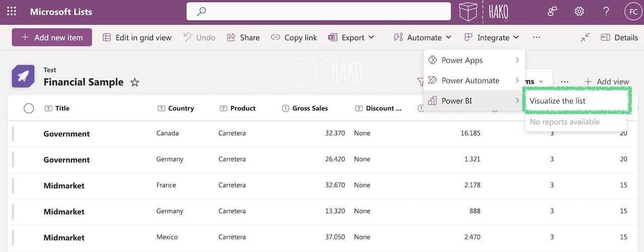
Task: Open the feedback chat icon in header
Action: click(x=552, y=12)
